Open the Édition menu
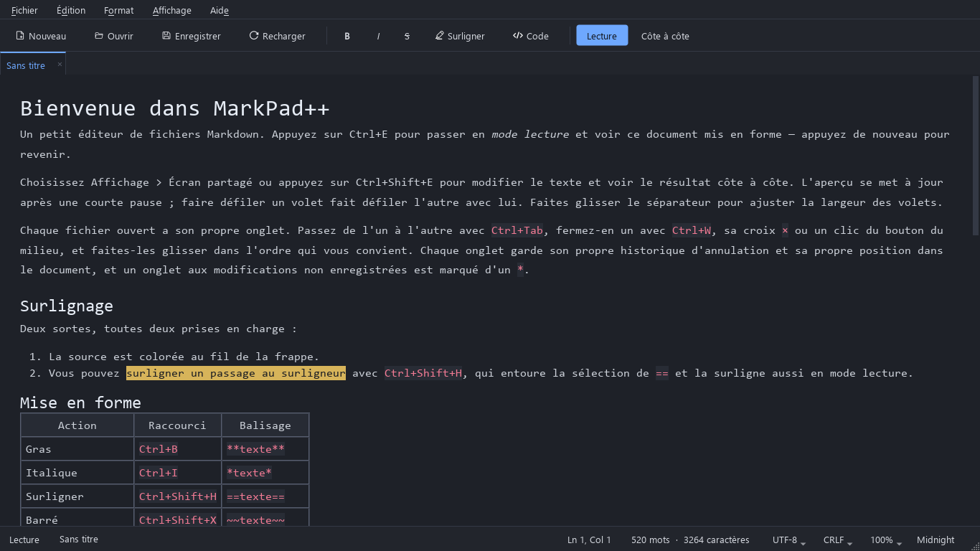The height and width of the screenshot is (551, 980). coord(71,10)
